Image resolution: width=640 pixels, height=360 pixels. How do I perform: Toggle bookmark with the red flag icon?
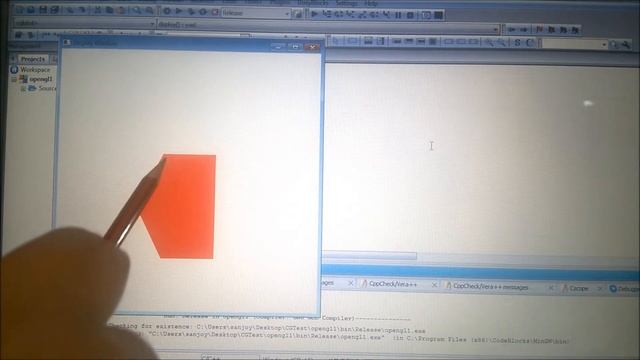pos(540,29)
